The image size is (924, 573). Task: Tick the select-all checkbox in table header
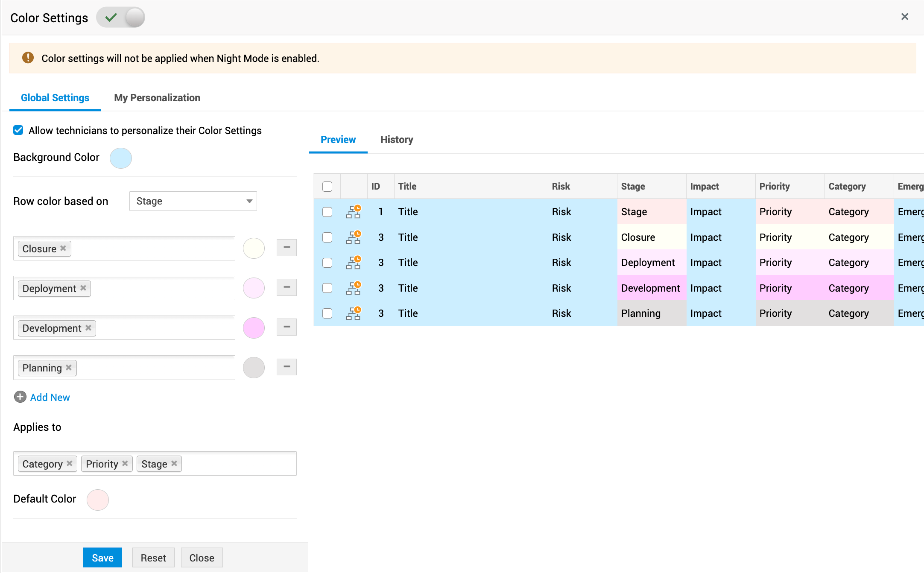click(327, 187)
